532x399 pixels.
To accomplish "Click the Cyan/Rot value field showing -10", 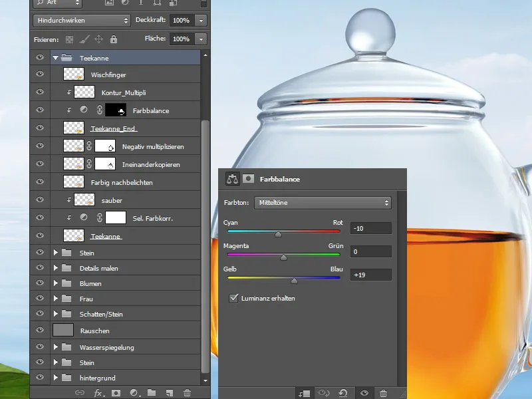I will [x=371, y=228].
